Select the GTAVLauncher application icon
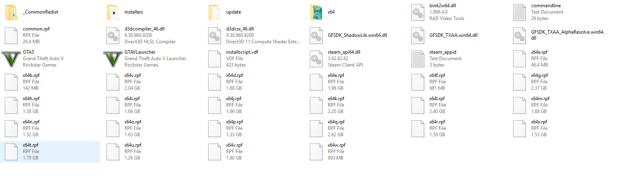 (113, 59)
